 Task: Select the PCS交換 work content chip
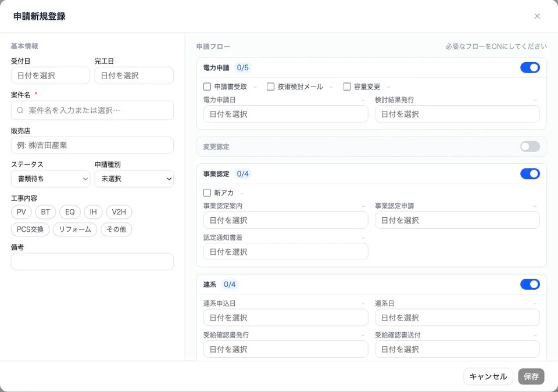point(30,229)
